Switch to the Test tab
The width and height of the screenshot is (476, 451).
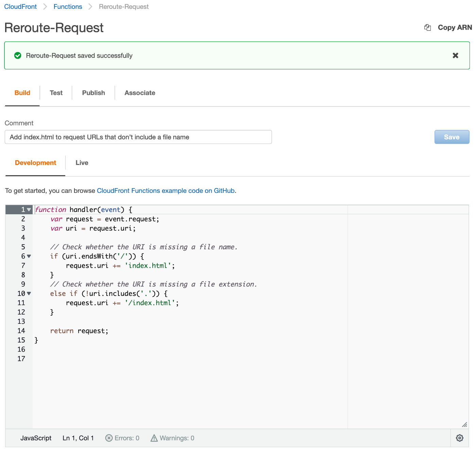point(56,93)
